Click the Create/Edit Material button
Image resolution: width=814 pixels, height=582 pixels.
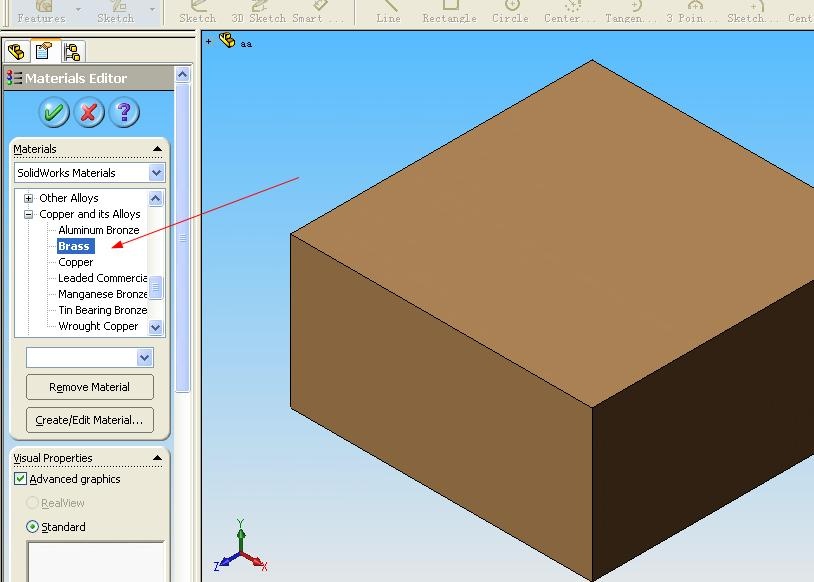[90, 420]
